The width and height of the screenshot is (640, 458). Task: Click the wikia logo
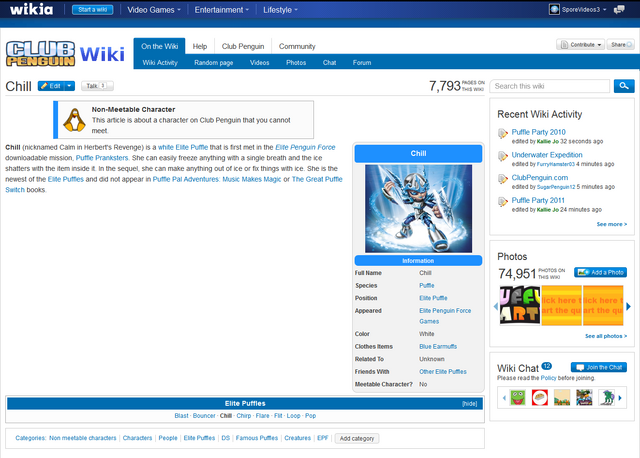(x=31, y=9)
